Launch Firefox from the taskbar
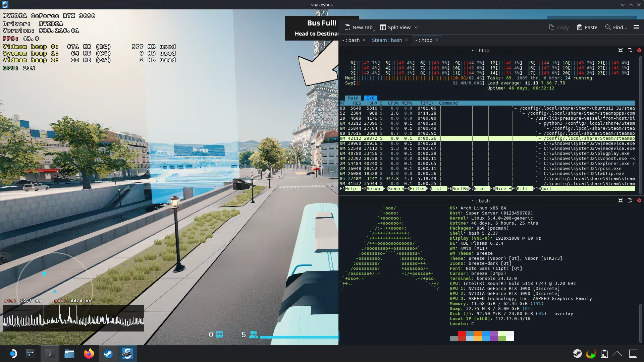The width and height of the screenshot is (644, 362). [x=89, y=354]
